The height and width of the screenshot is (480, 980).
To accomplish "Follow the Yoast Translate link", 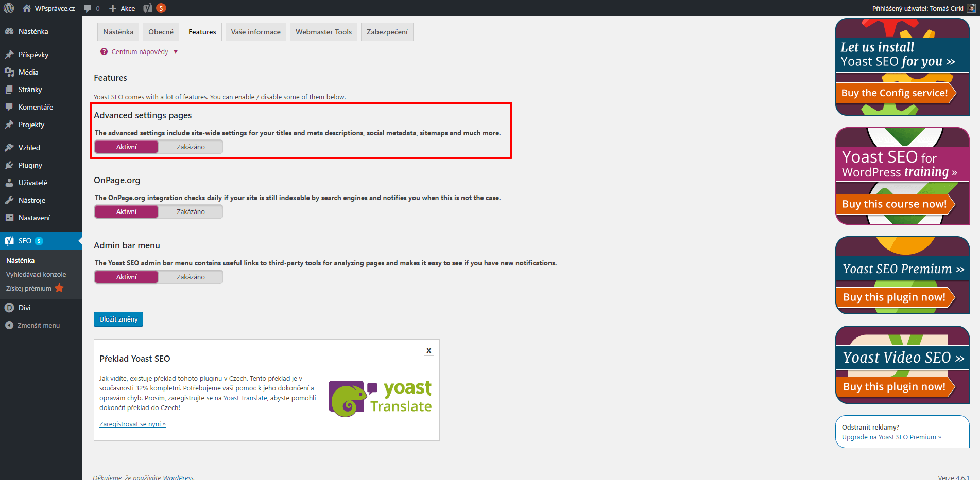I will point(245,398).
